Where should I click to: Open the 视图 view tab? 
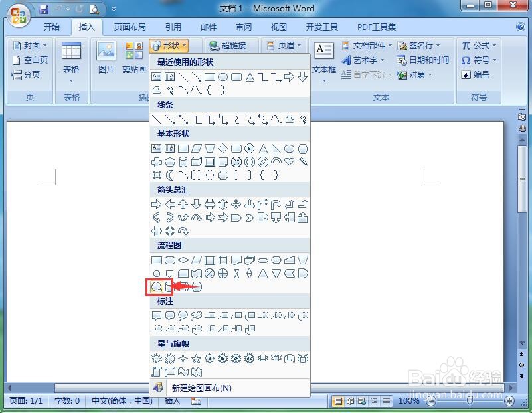pos(279,27)
